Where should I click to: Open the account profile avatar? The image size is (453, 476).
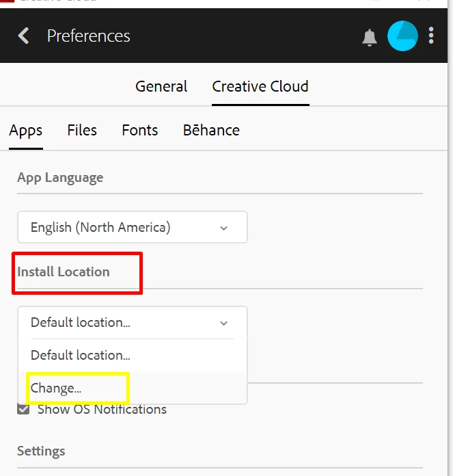402,36
